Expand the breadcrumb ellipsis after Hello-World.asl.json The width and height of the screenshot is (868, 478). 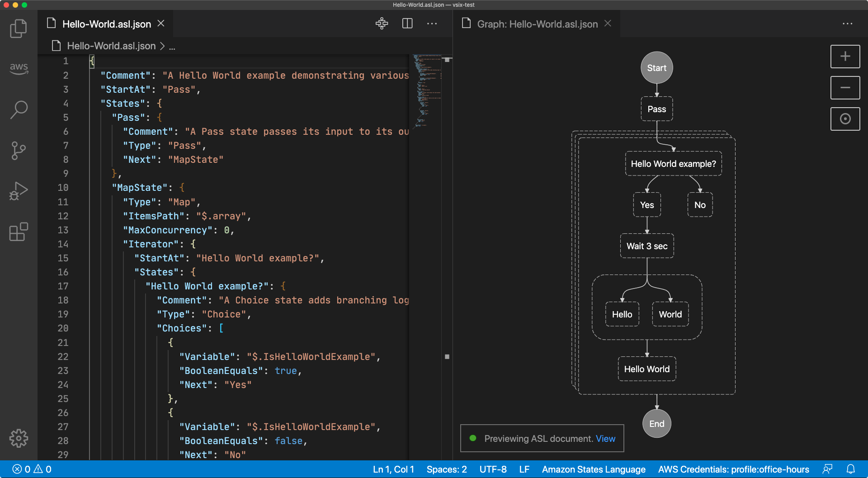pyautogui.click(x=172, y=46)
